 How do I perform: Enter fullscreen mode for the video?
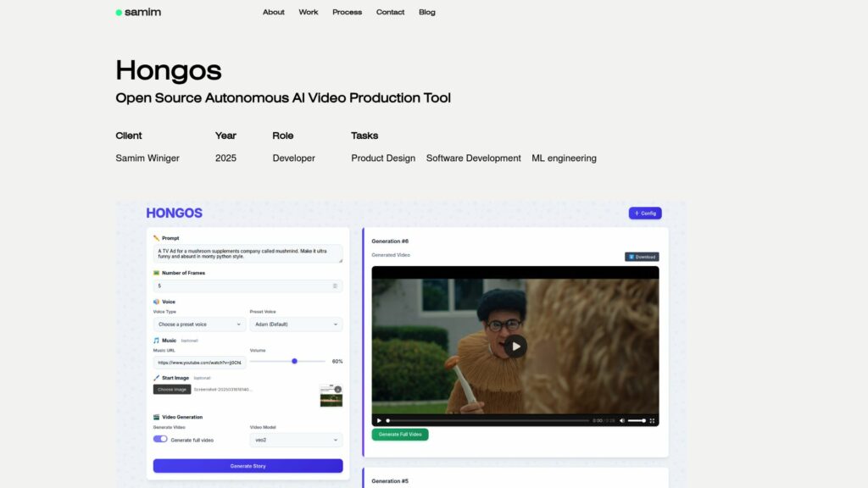[x=652, y=420]
